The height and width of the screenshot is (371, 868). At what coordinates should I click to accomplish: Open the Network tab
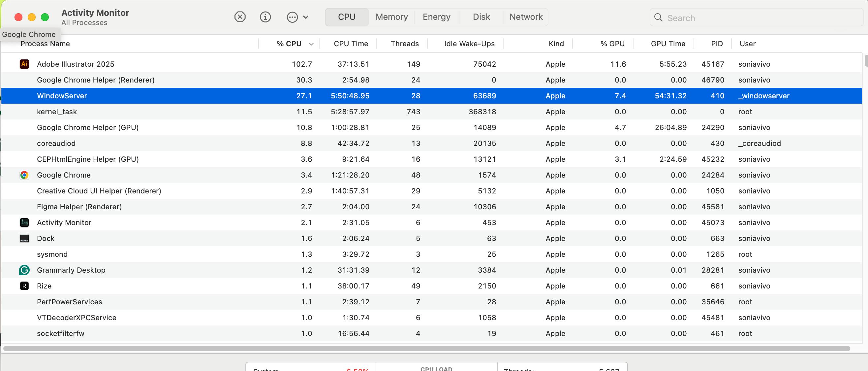pos(526,17)
